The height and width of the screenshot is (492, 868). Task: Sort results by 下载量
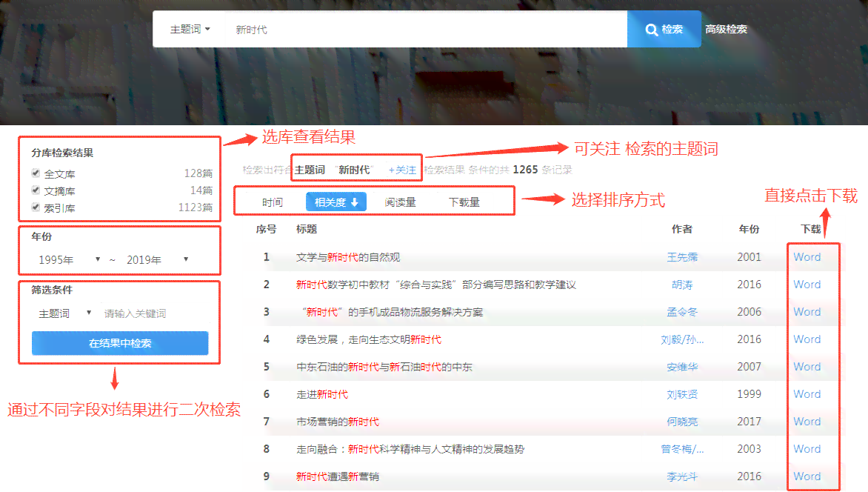464,202
